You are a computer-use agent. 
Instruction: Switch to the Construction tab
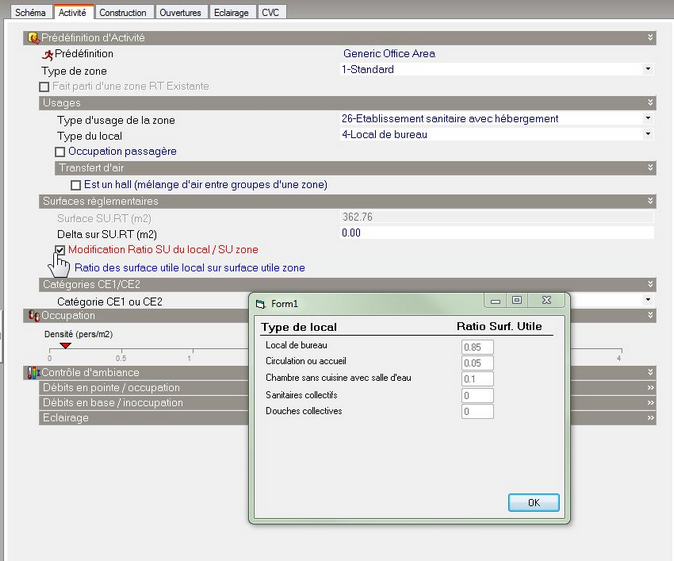123,13
